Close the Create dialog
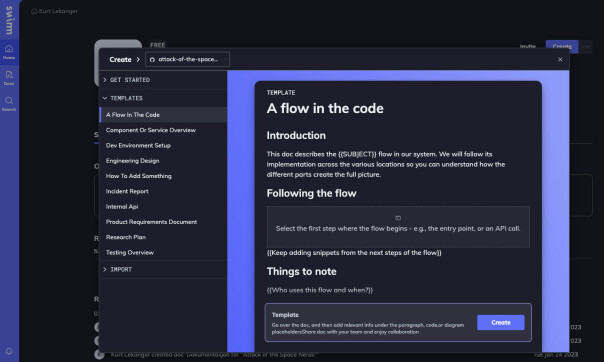 (x=560, y=59)
